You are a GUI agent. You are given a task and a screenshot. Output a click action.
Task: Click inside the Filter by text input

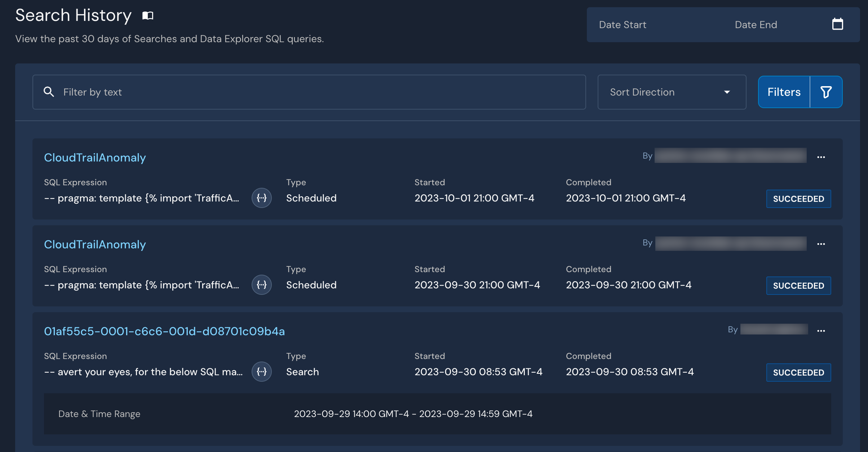[x=216, y=92]
